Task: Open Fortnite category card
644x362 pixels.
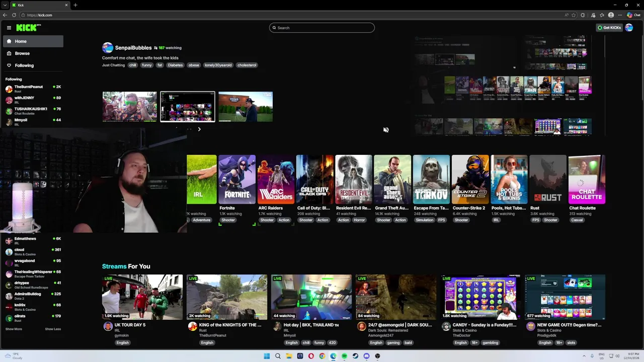Action: pos(237,179)
